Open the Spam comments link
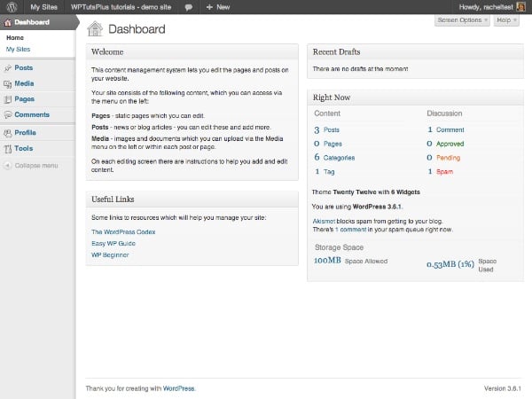This screenshot has width=532, height=399. coord(444,170)
